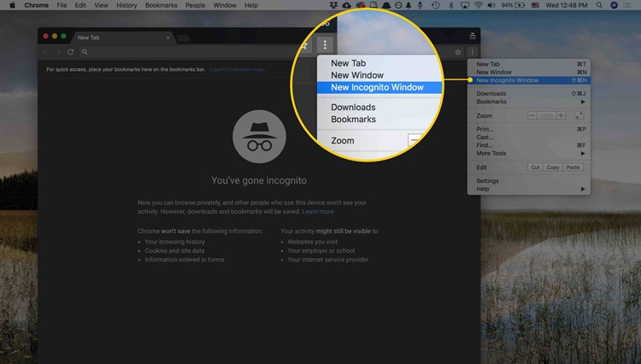Click the Wed 12:48 PM clock
The height and width of the screenshot is (364, 641).
pyautogui.click(x=566, y=5)
